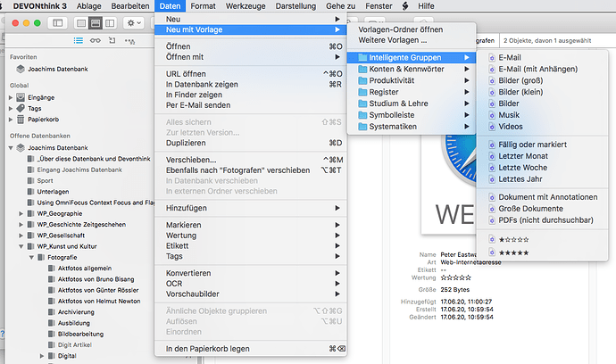Image resolution: width=616 pixels, height=364 pixels.
Task: Open the Produktivität folder submenu
Action: coord(412,80)
